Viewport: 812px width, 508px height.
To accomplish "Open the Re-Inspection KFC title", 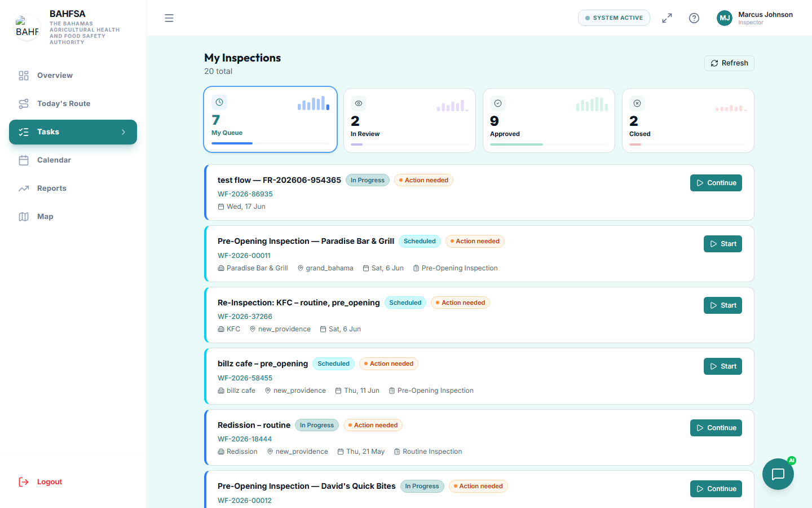I will tap(299, 303).
